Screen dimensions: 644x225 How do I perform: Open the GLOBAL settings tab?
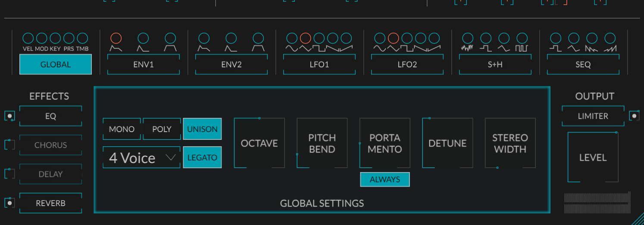click(56, 65)
